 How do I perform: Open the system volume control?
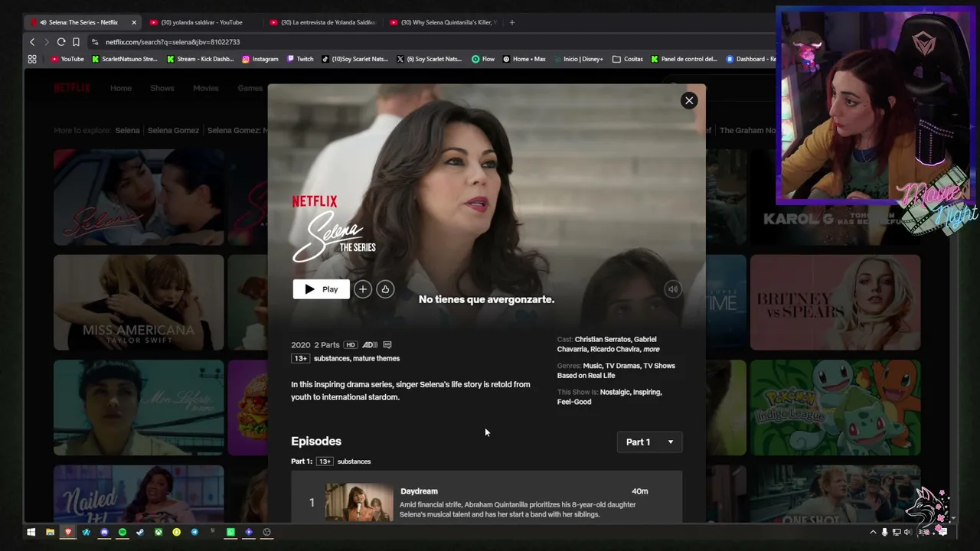coord(907,532)
